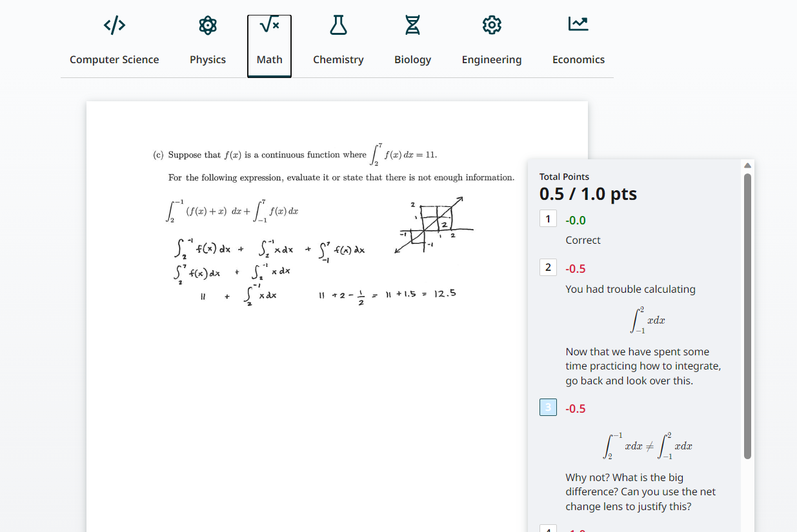Screen dimensions: 797x532
Task: Click the Physics atom icon
Action: [207, 25]
